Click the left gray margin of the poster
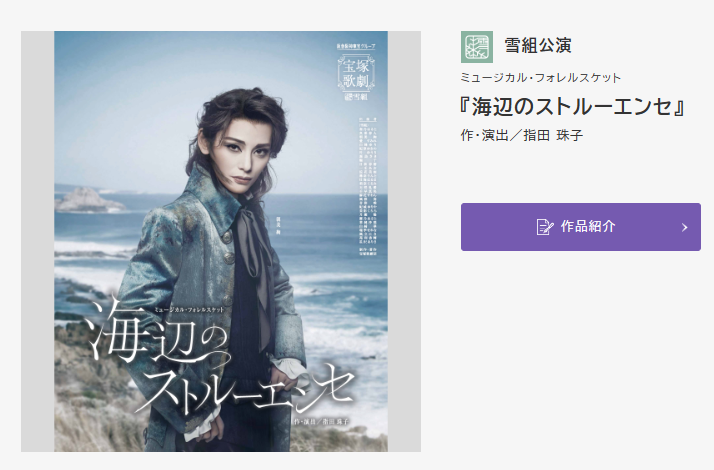 click(x=37, y=241)
